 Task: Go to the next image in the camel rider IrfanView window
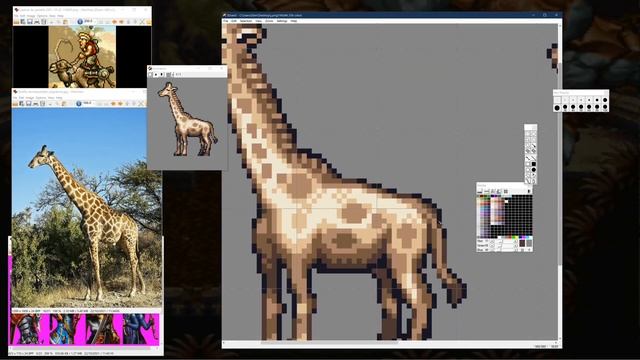(x=122, y=21)
